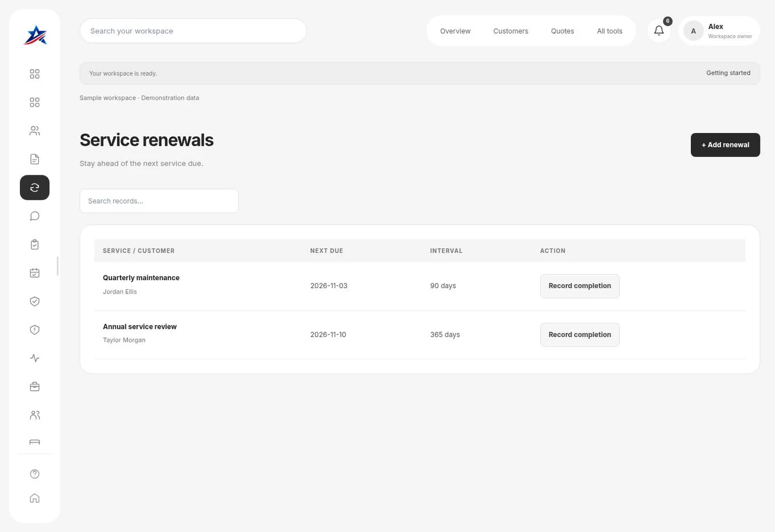This screenshot has width=775, height=532.
Task: Record completion for Quarterly maintenance
Action: [x=579, y=286]
